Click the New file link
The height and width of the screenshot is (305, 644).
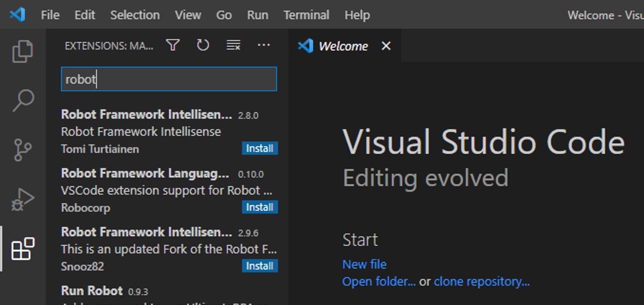[364, 264]
